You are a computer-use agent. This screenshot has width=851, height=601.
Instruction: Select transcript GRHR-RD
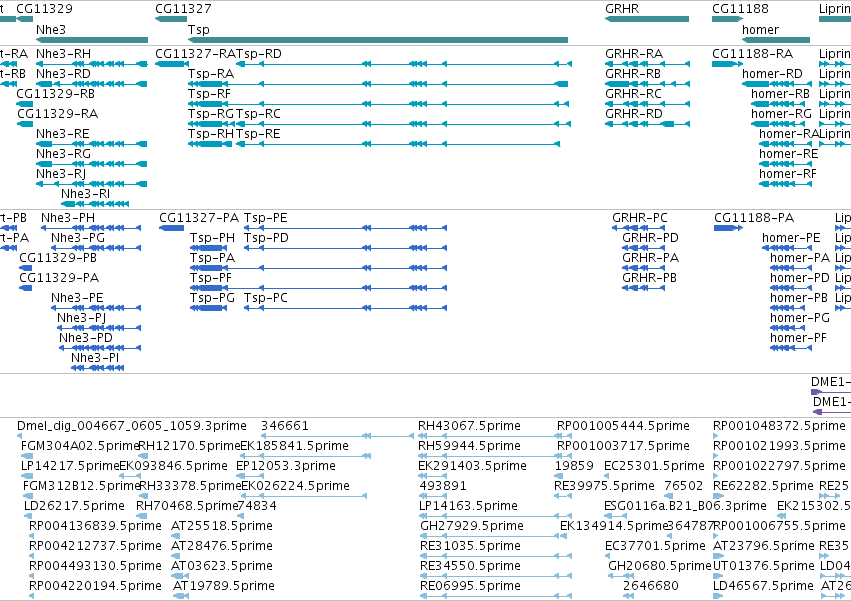pyautogui.click(x=647, y=124)
